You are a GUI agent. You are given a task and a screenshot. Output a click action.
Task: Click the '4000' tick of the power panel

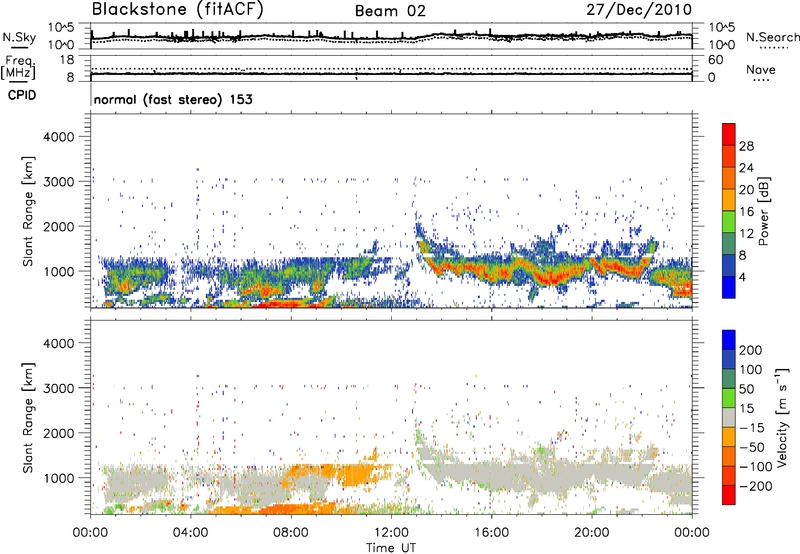pyautogui.click(x=59, y=137)
